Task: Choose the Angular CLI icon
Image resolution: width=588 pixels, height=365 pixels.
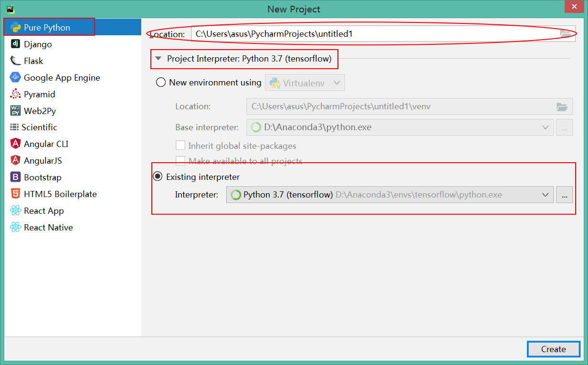Action: (x=15, y=144)
